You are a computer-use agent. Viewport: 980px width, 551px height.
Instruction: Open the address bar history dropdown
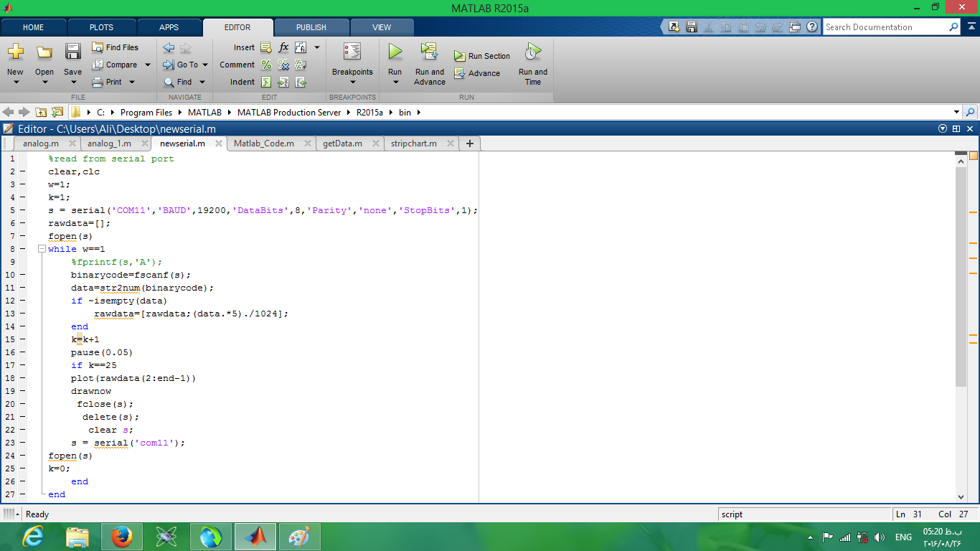click(x=956, y=112)
